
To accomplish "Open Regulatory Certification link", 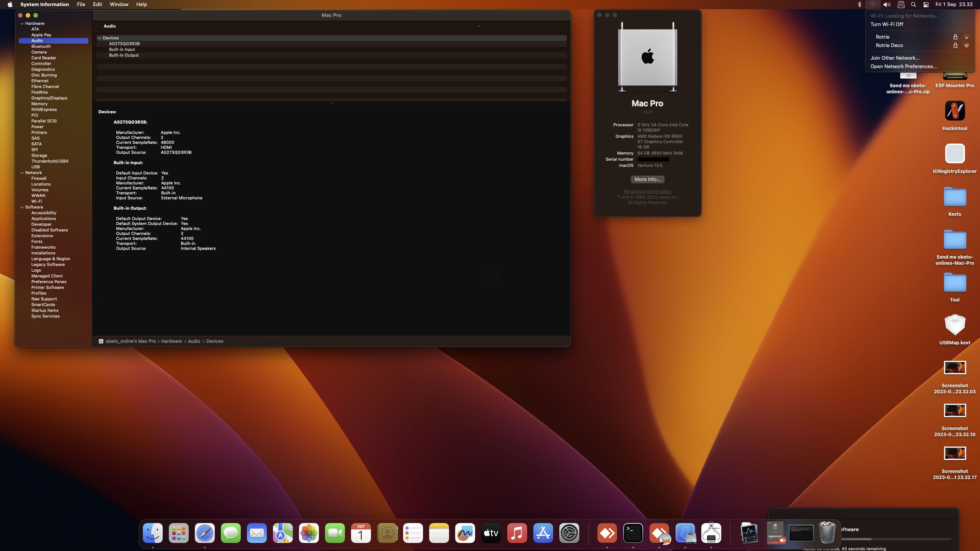I will point(647,191).
